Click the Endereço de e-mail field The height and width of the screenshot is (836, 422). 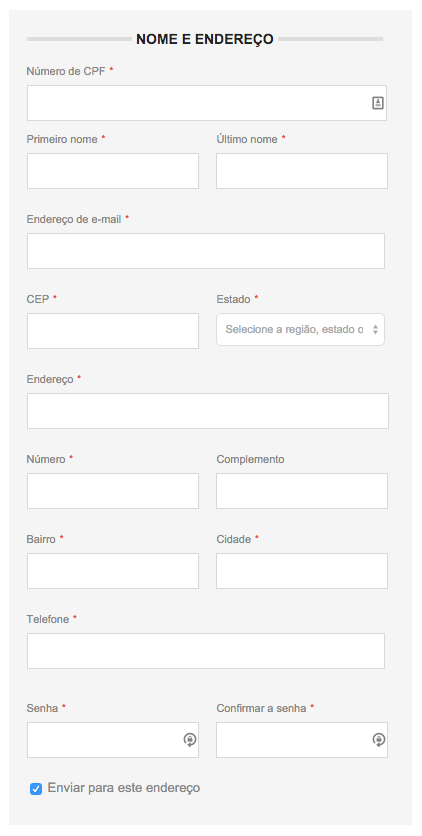(206, 251)
